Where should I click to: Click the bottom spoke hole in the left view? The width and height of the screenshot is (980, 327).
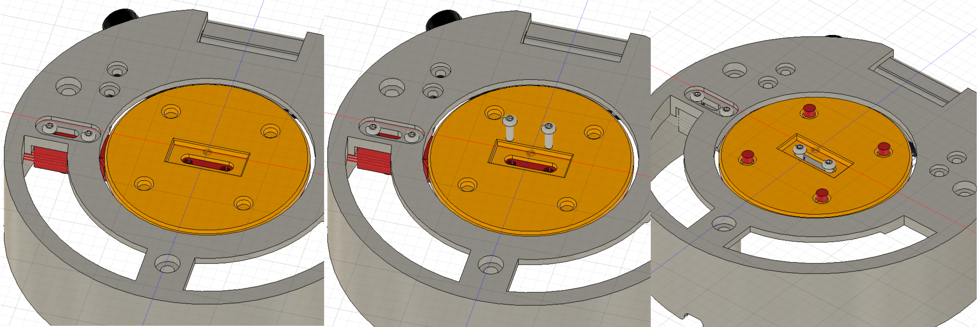(x=167, y=263)
